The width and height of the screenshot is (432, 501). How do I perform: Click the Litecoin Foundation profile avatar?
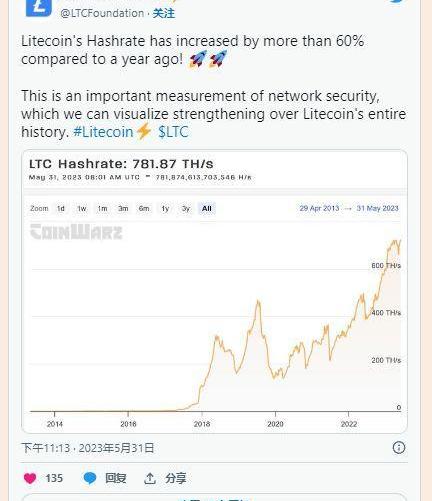[39, 7]
